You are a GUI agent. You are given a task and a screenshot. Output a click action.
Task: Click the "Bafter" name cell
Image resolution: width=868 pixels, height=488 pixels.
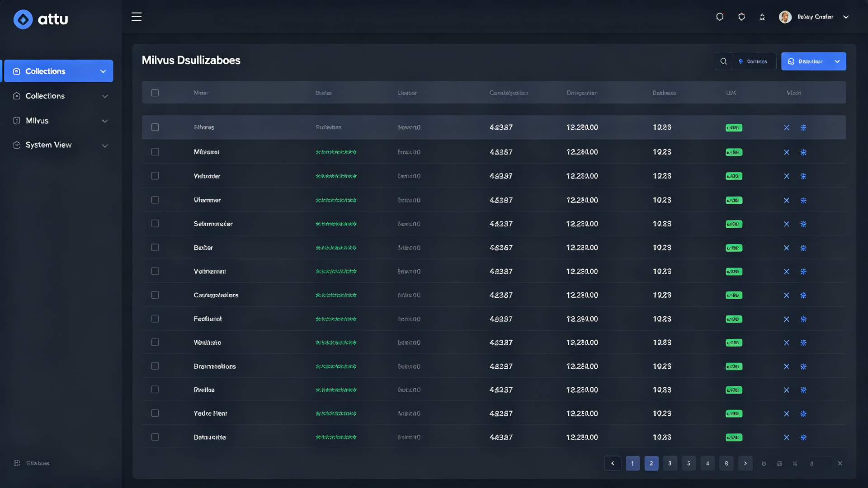(x=203, y=248)
